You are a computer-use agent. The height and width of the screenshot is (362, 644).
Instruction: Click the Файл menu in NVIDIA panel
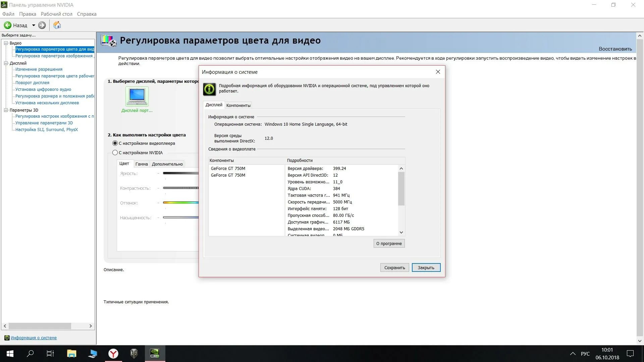tap(8, 14)
